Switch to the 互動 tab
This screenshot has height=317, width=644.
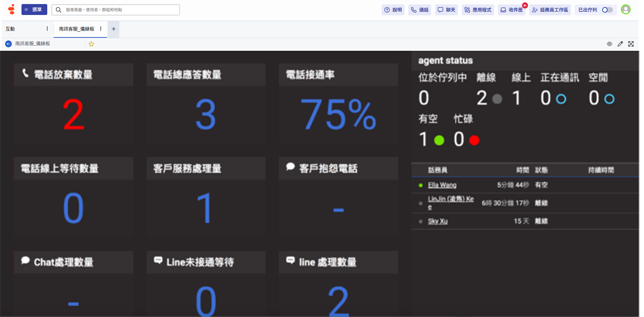pyautogui.click(x=11, y=29)
